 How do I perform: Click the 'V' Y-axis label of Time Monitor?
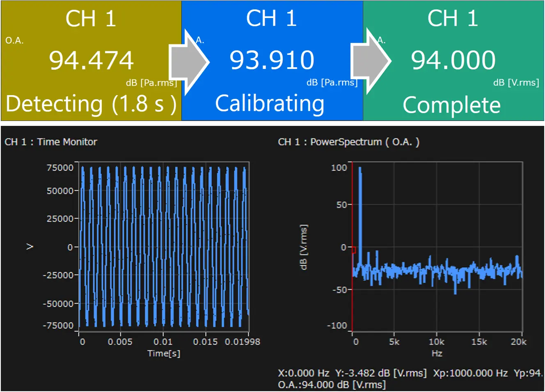(30, 246)
